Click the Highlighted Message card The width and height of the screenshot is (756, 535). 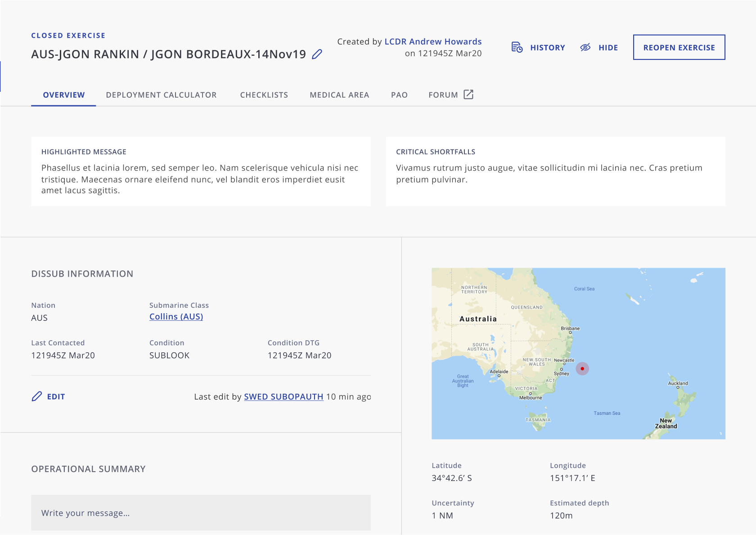coord(201,171)
